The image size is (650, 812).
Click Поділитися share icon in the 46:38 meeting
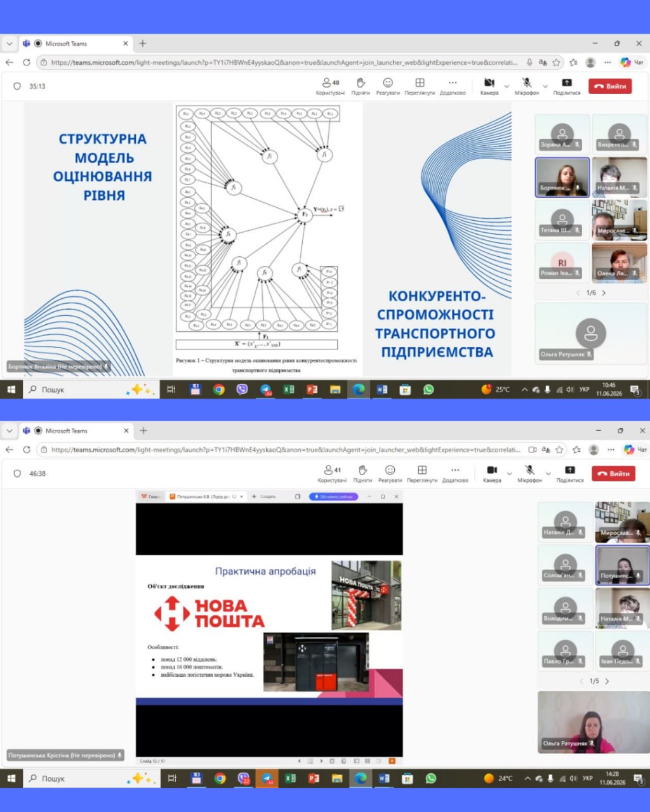[569, 474]
